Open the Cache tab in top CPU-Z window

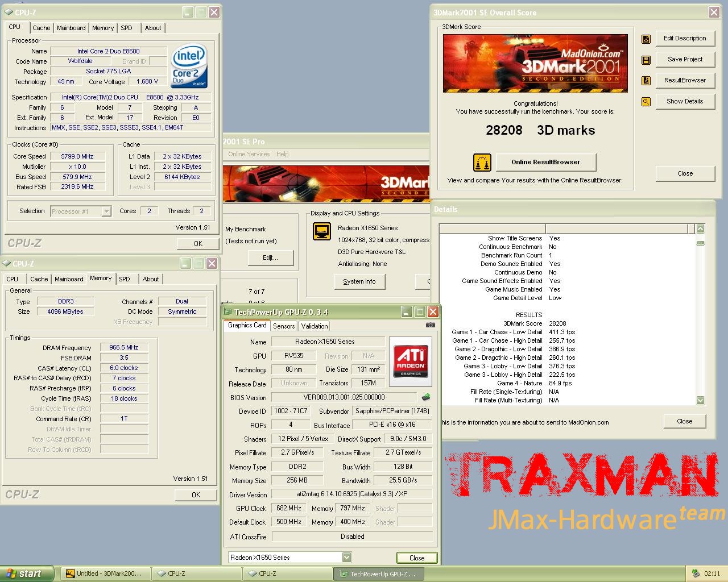[41, 28]
